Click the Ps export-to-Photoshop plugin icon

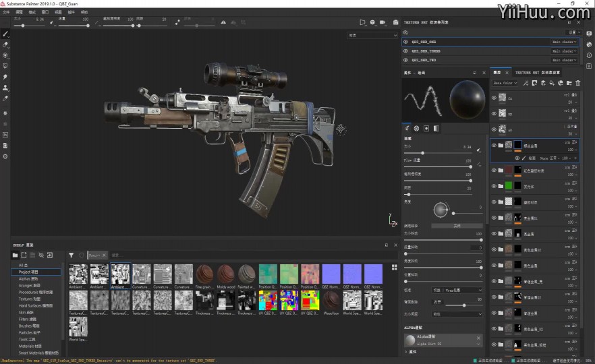point(5,135)
